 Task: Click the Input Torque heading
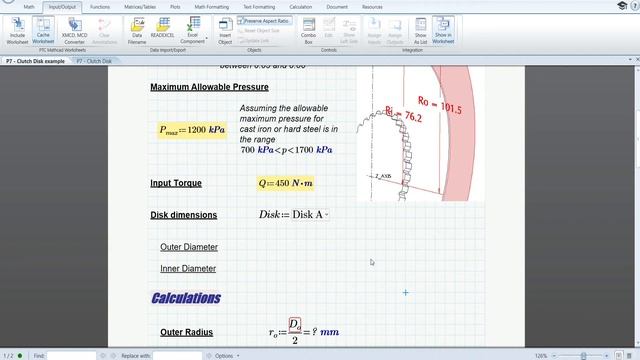[x=176, y=183]
